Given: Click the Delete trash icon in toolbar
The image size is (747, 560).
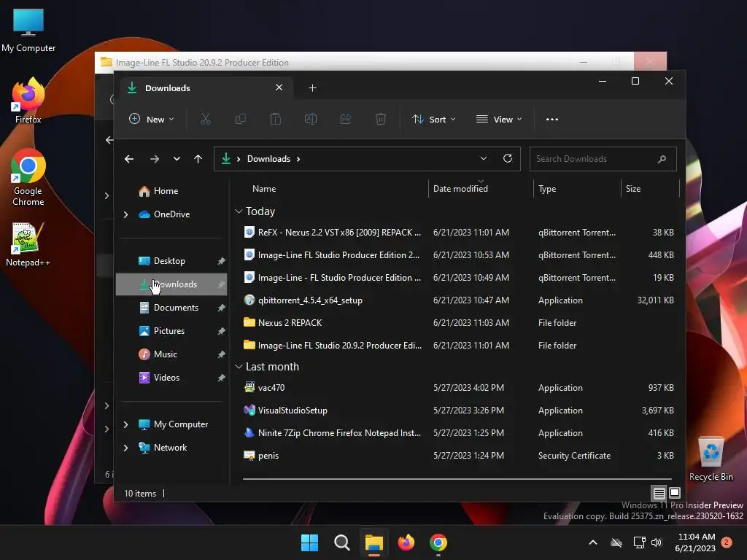Looking at the screenshot, I should coord(381,119).
